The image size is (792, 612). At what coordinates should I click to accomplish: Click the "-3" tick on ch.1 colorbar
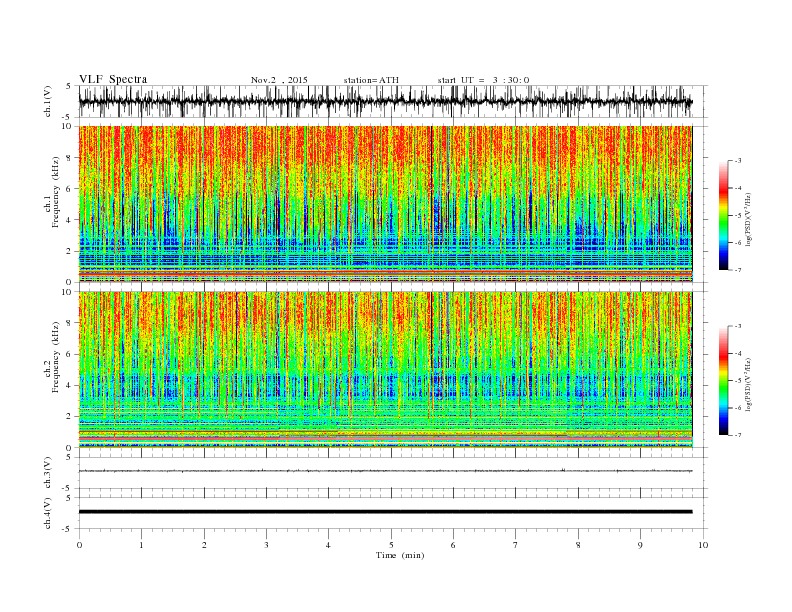click(x=738, y=161)
